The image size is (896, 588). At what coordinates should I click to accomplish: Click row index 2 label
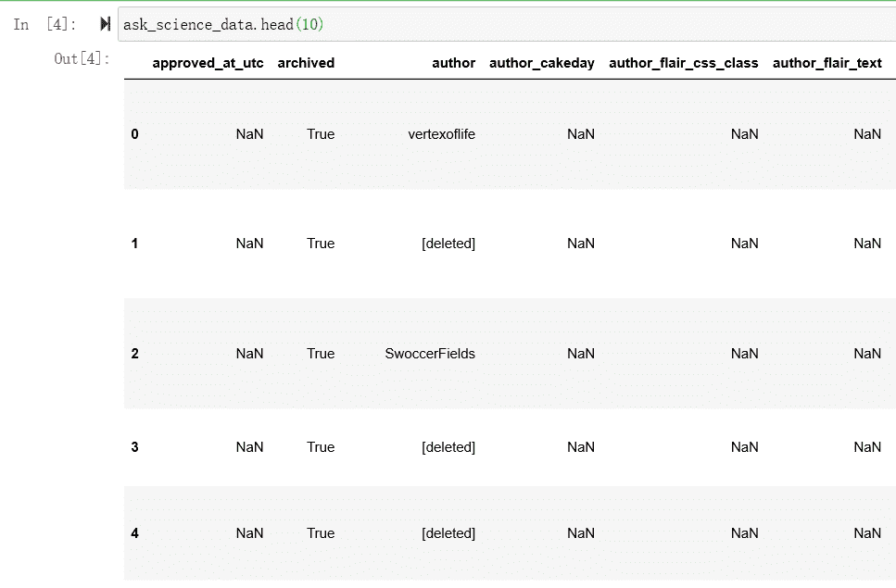pos(135,354)
